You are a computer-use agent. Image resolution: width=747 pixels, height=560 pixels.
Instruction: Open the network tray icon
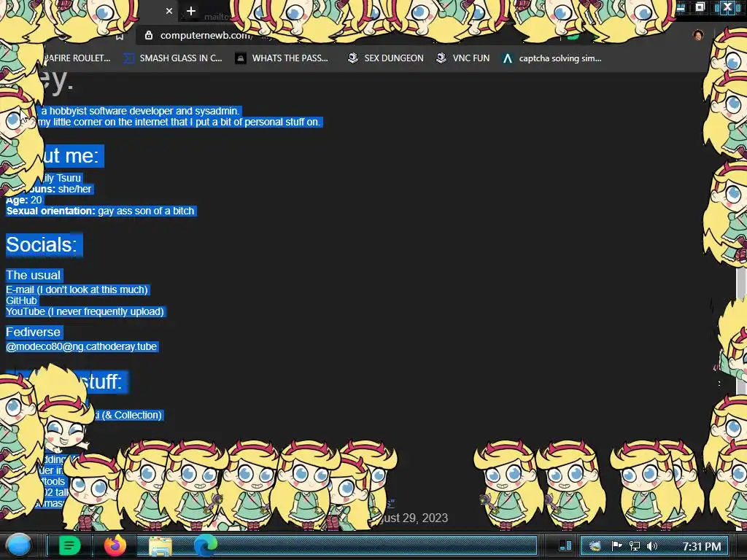(635, 546)
